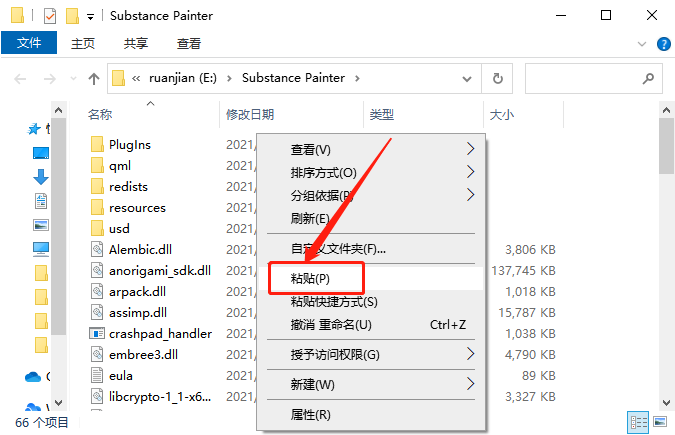The height and width of the screenshot is (435, 675).
Task: Choose 粘贴快捷方式(S) in the context menu
Action: [371, 301]
